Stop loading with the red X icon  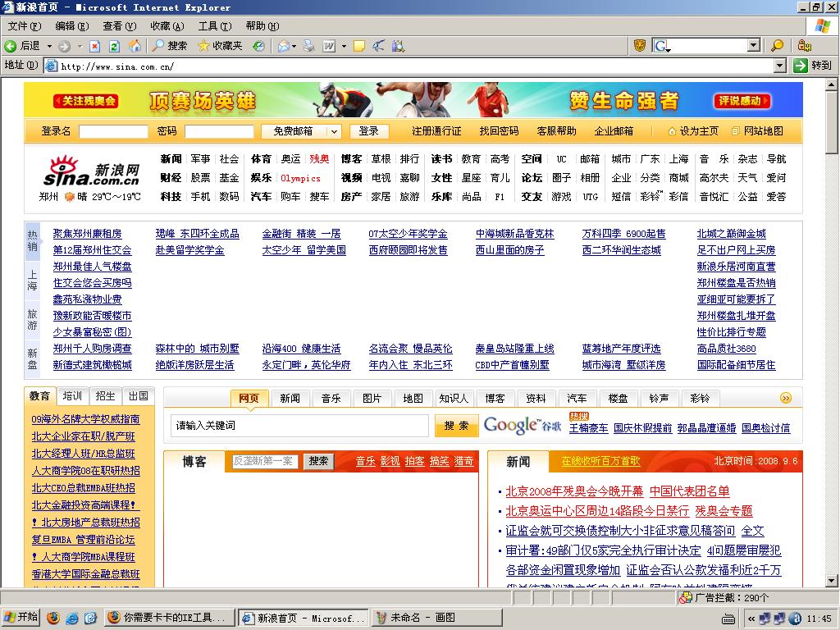(x=95, y=46)
